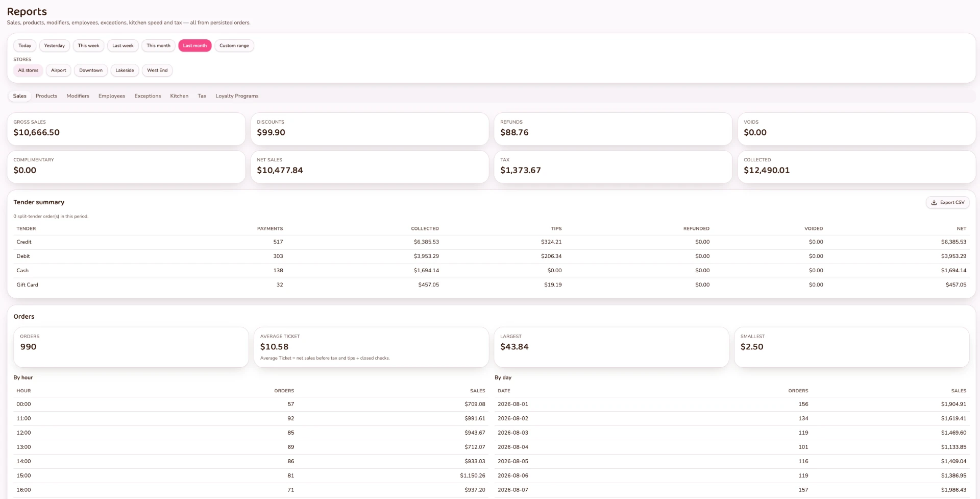Filter by All stores

(x=28, y=70)
